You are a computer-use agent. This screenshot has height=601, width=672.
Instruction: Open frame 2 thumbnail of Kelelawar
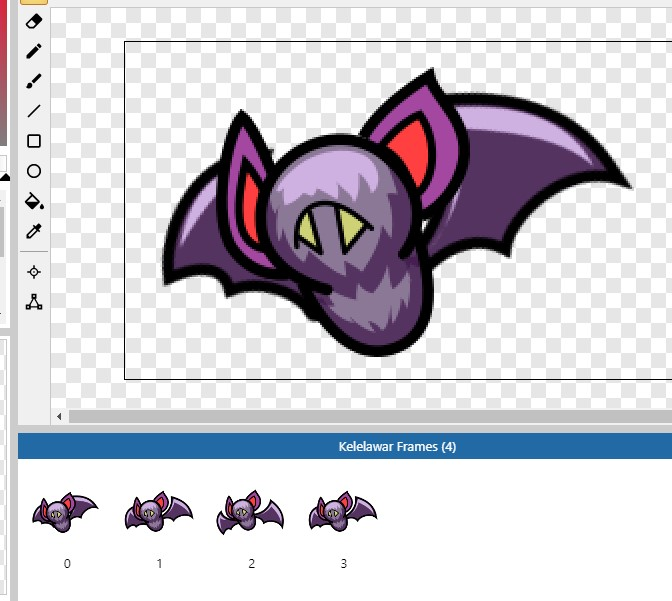tap(250, 512)
